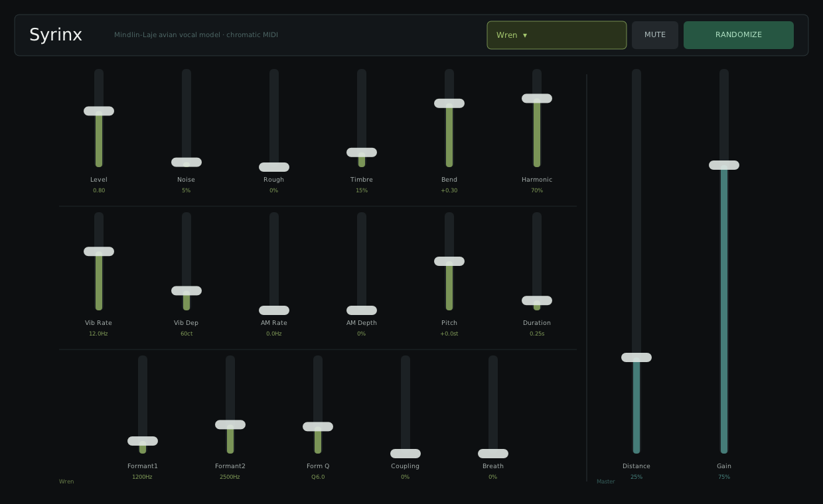Click the Vib Dep value 60ct

(187, 334)
